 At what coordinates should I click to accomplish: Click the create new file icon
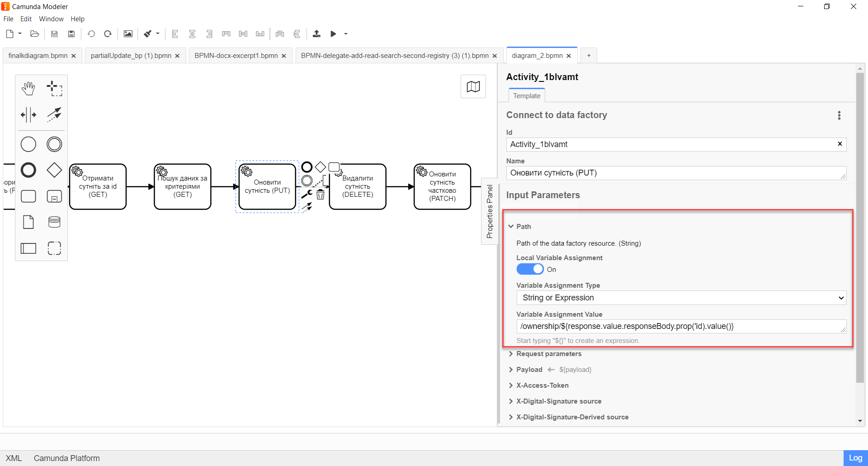pyautogui.click(x=10, y=34)
